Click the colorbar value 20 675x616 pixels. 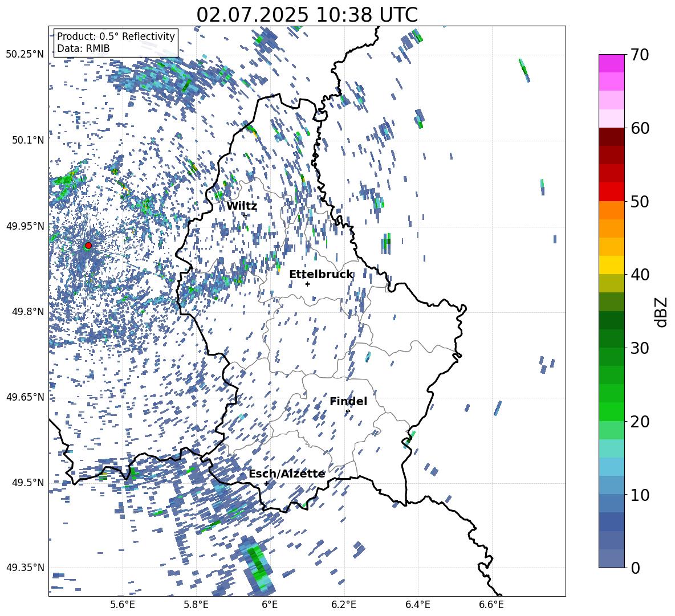(640, 421)
